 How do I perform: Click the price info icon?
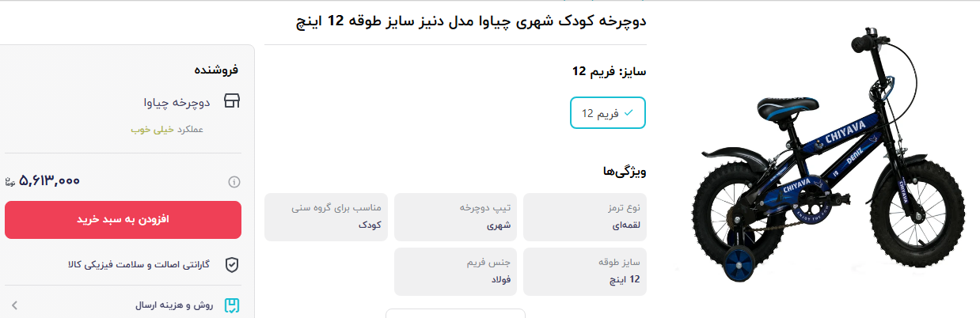234,182
